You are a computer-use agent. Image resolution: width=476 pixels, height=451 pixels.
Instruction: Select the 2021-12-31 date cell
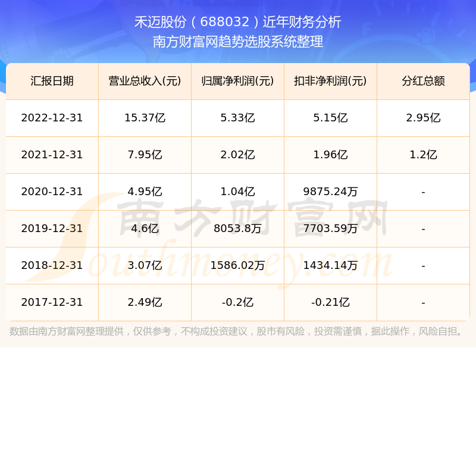52,155
